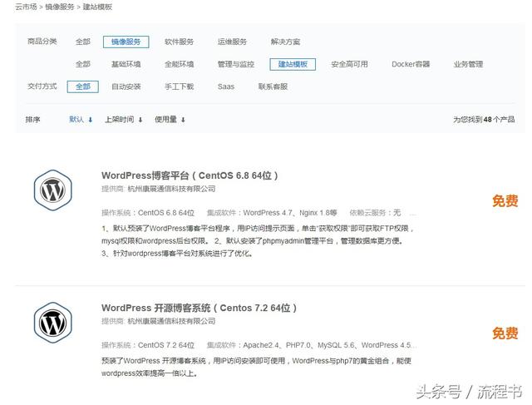Sort by 默认 down arrow
Screen dimensions: 532x405
(x=91, y=120)
